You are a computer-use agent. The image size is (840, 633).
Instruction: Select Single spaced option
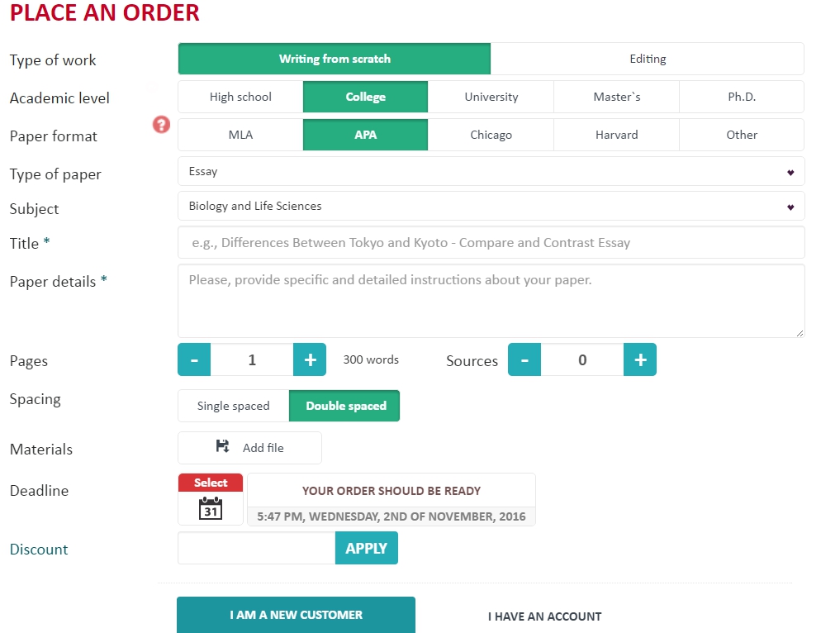coord(233,406)
